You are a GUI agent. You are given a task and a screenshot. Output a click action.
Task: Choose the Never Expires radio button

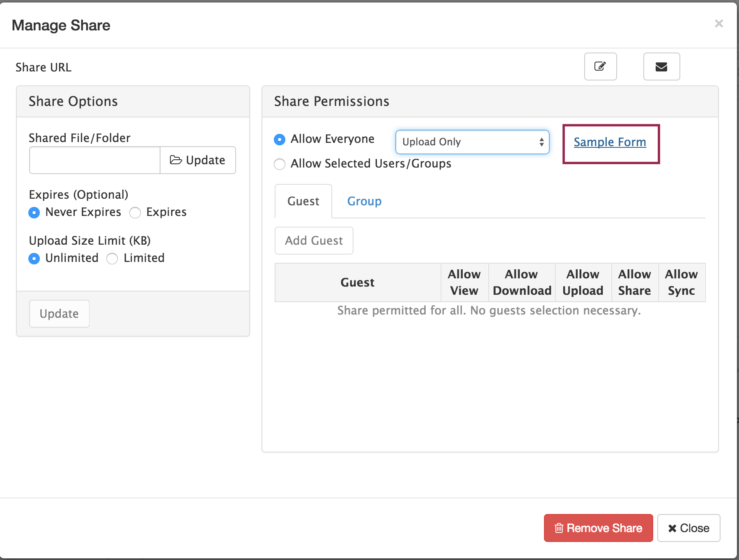34,213
